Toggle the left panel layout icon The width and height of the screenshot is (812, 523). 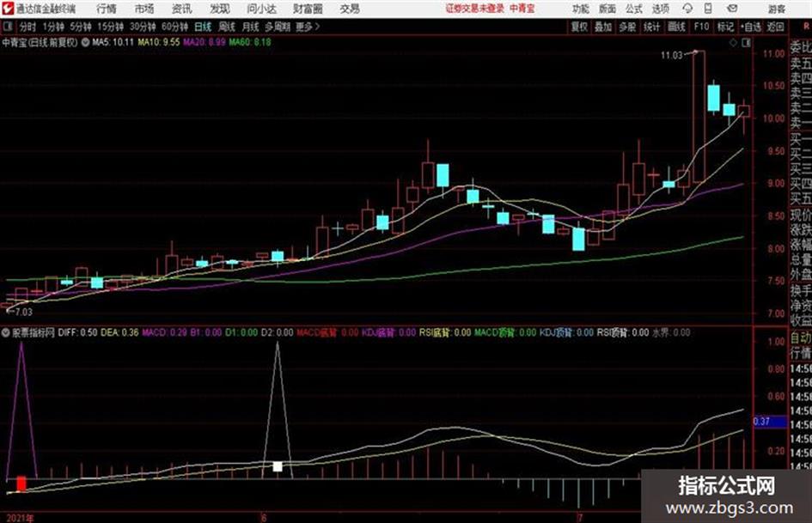point(8,27)
